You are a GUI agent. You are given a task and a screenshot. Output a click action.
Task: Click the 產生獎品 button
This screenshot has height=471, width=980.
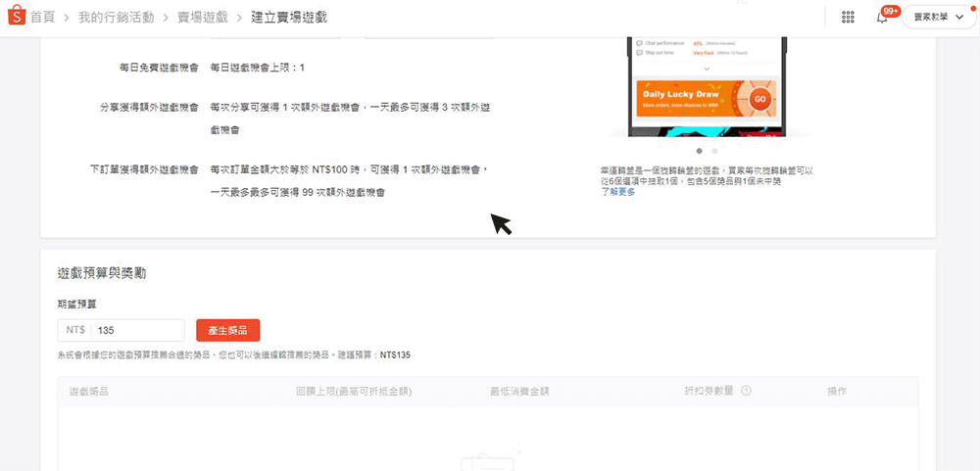point(227,330)
